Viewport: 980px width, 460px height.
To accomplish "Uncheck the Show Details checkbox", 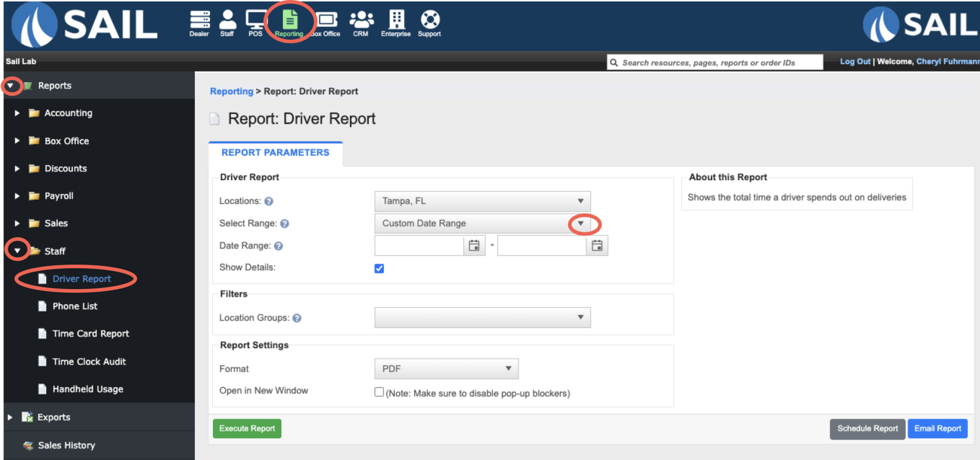I will 379,268.
